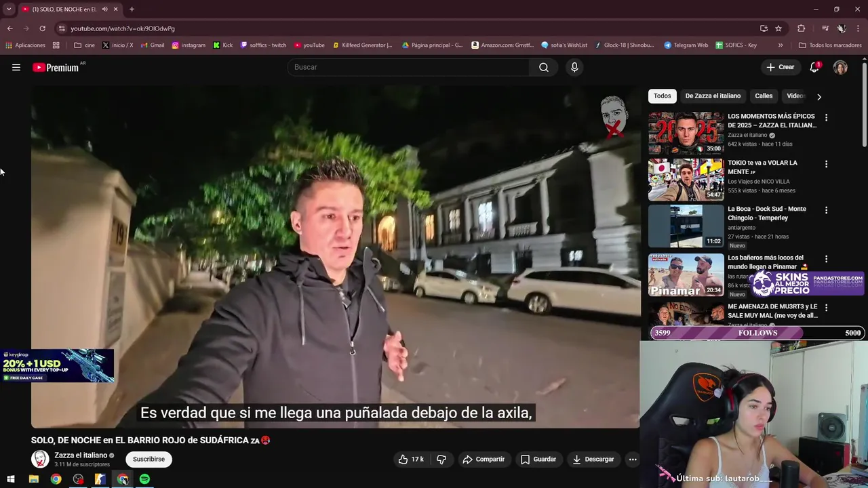Open options for TOKIO te va a VOLAR video
The height and width of the screenshot is (488, 868).
coord(826,164)
